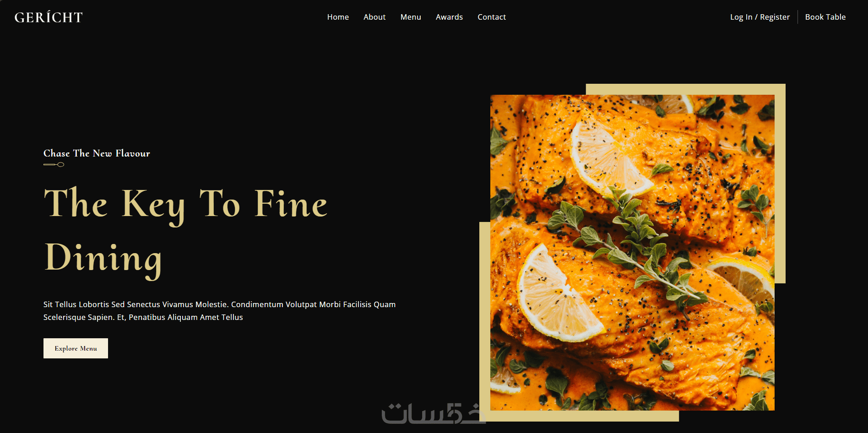Click the 'Chase The New Flavour' subtitle
Screen dimensions: 868x433
coord(97,153)
